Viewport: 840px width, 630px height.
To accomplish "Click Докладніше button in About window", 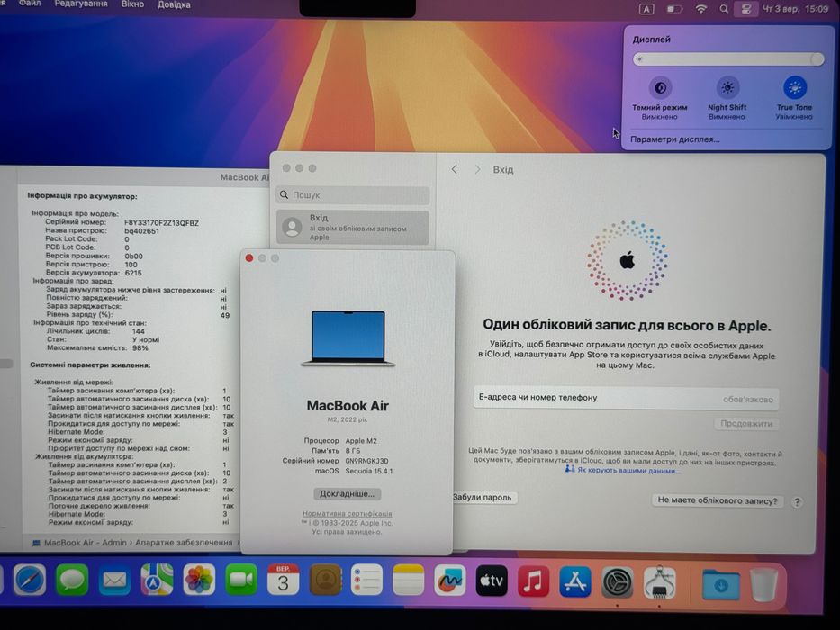I will tap(348, 494).
